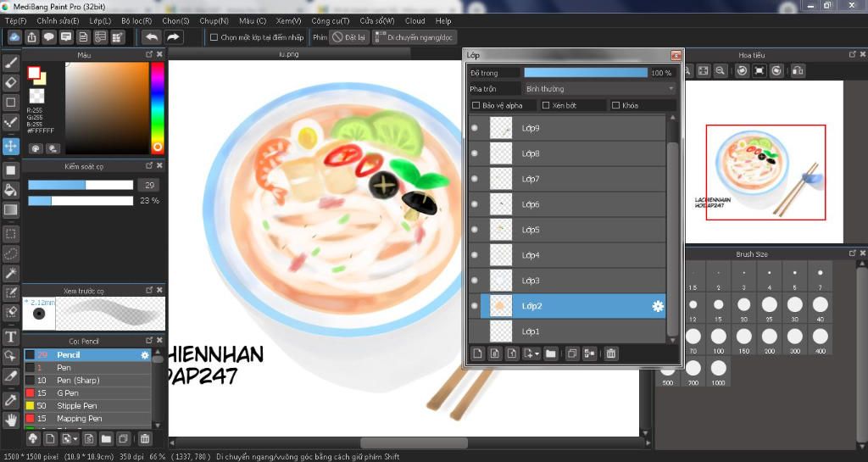The height and width of the screenshot is (462, 868).
Task: Toggle the 'Bảo vệ alpha' checkbox
Action: tap(476, 105)
